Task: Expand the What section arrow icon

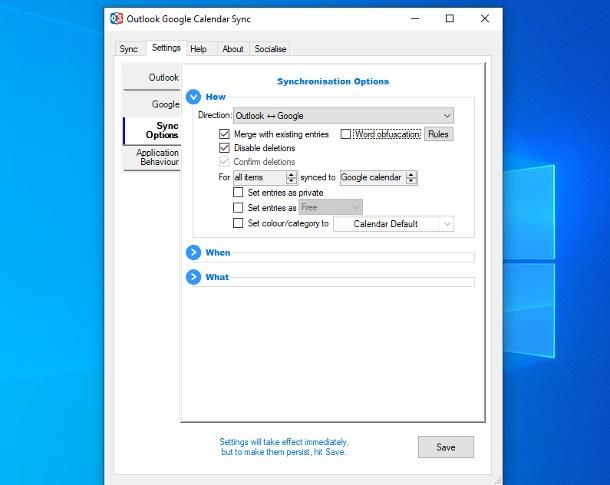Action: coord(193,277)
